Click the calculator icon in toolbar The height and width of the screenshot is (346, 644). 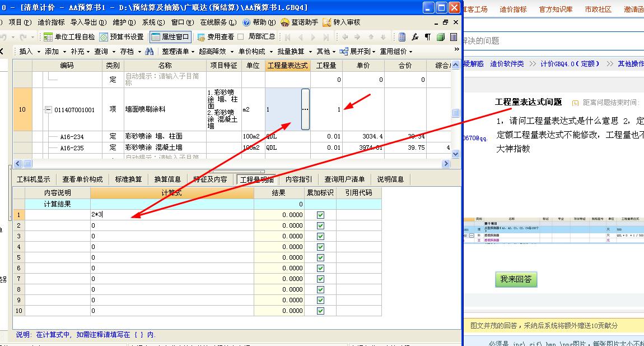click(402, 37)
